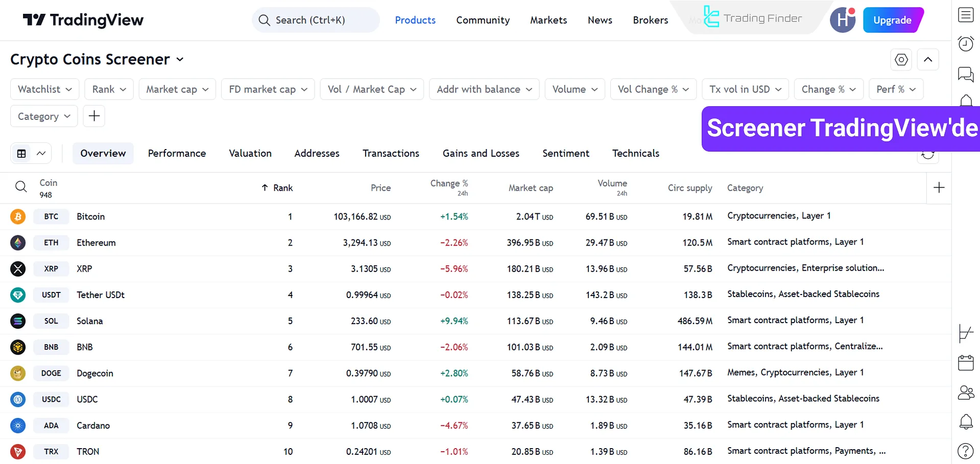Click the refresh icon above the coin table
This screenshot has width=980, height=464.
click(x=928, y=155)
